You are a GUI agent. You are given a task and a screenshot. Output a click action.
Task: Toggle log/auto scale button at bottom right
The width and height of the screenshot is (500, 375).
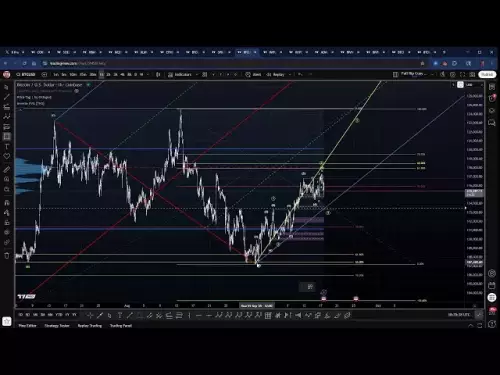(x=479, y=315)
